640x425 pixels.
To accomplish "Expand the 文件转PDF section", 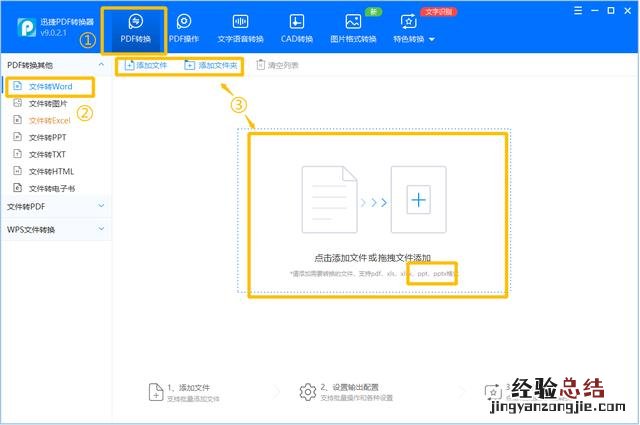I will point(101,206).
